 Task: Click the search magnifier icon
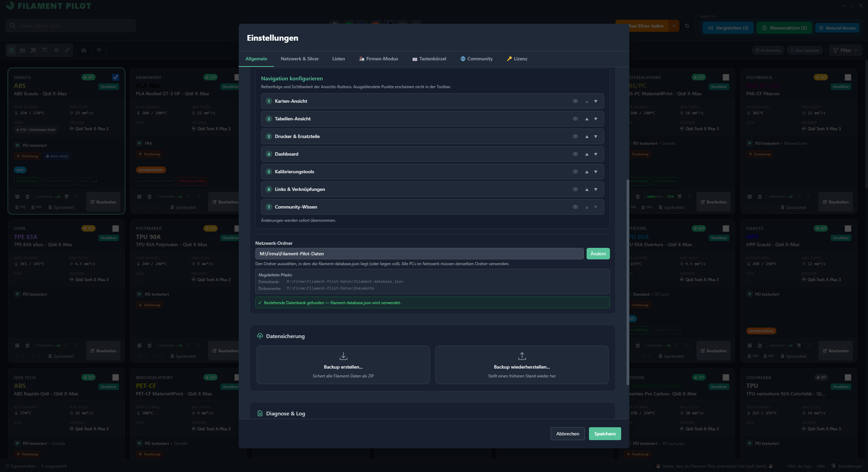coord(13,26)
